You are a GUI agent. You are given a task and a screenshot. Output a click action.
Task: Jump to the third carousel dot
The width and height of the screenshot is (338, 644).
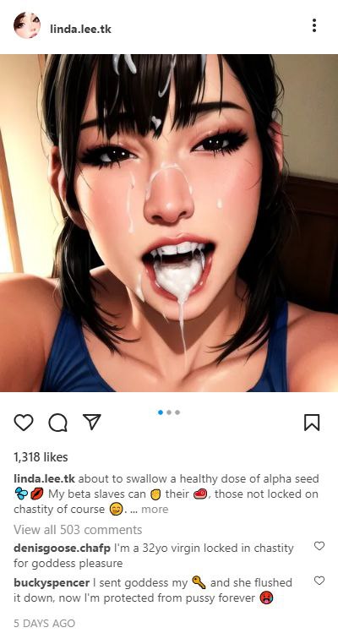[177, 412]
